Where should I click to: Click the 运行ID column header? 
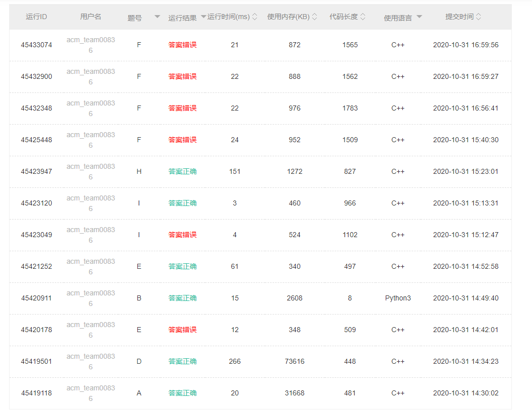[36, 17]
